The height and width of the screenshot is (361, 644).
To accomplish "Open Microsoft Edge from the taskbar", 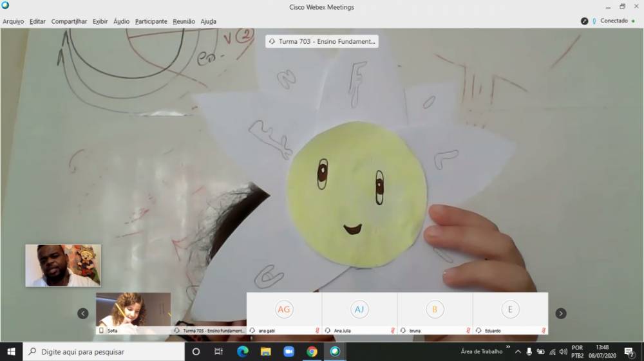I will pos(243,351).
